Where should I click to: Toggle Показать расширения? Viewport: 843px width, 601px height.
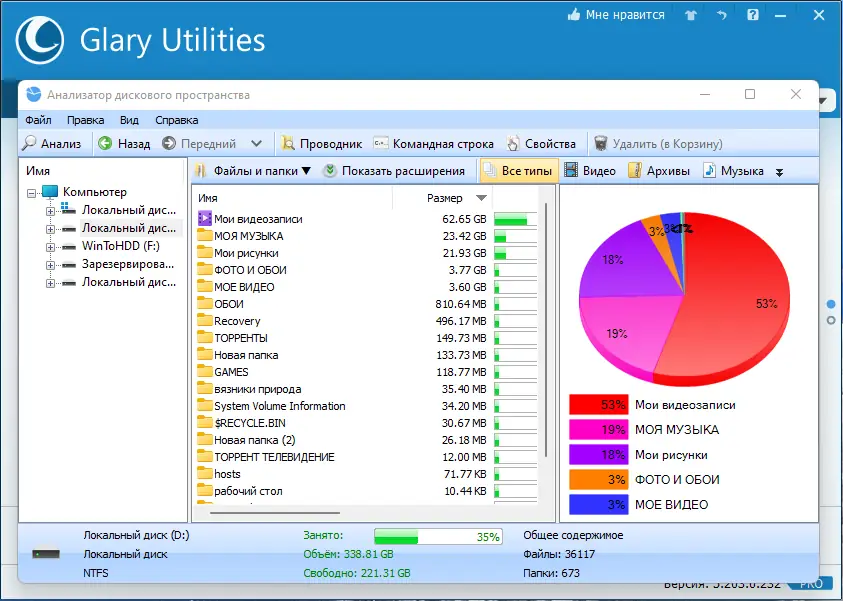tap(394, 171)
